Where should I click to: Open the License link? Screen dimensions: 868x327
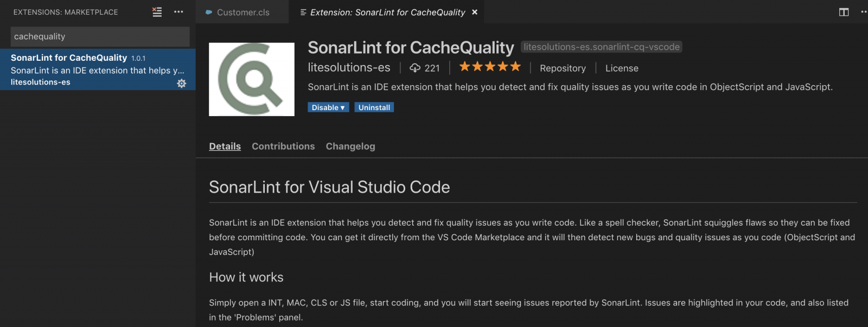point(622,68)
